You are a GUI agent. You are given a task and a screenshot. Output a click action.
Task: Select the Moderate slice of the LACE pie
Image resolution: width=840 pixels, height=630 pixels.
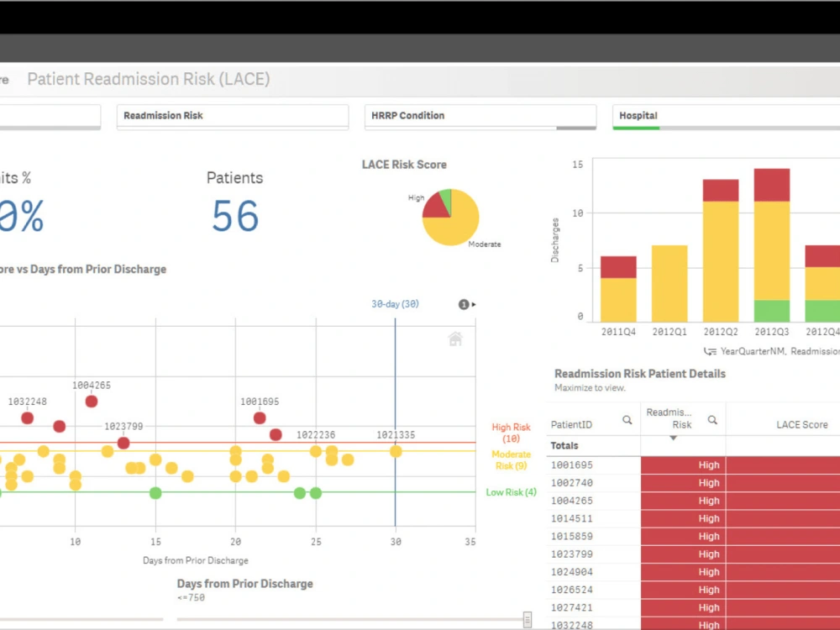click(x=456, y=225)
